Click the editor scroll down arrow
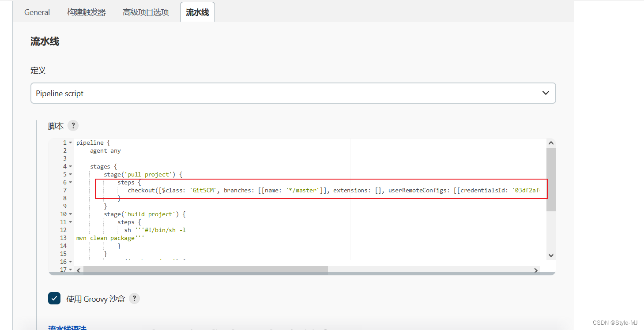 coord(551,255)
